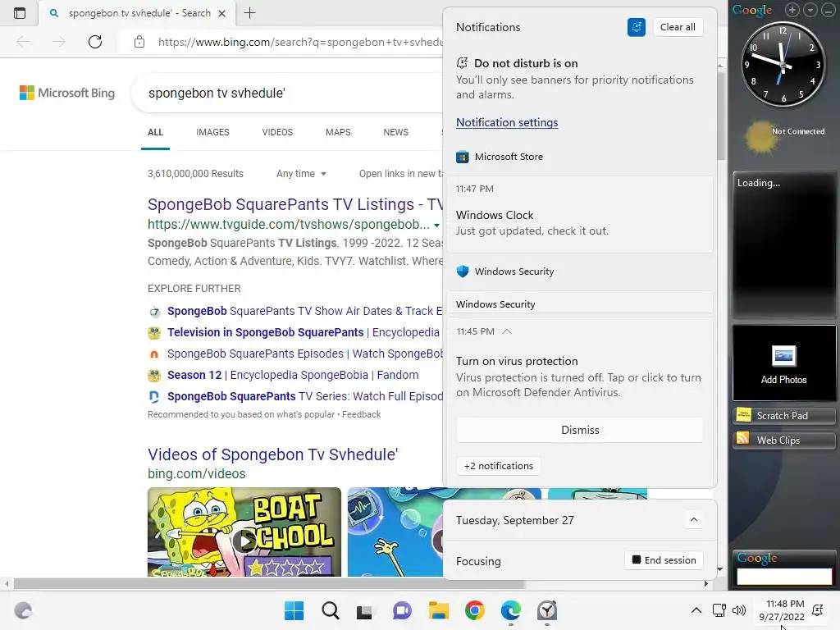Click the Windows Security shield icon
This screenshot has width=840, height=630.
pos(463,271)
